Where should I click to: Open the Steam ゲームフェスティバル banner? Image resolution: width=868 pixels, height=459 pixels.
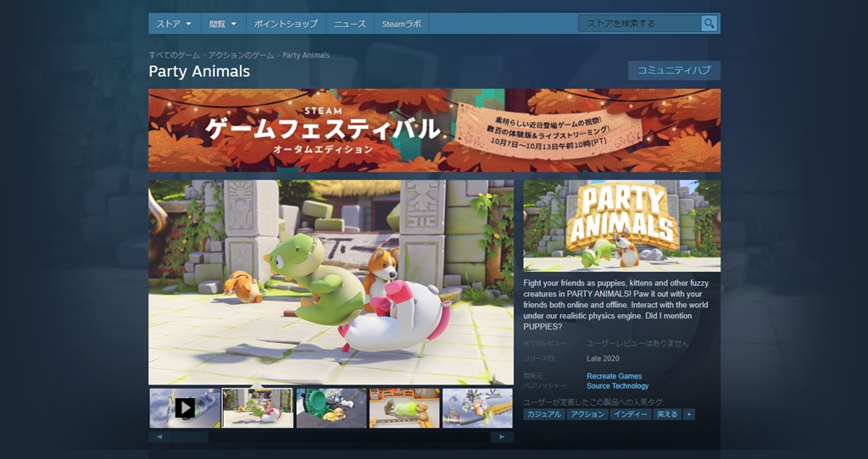435,130
